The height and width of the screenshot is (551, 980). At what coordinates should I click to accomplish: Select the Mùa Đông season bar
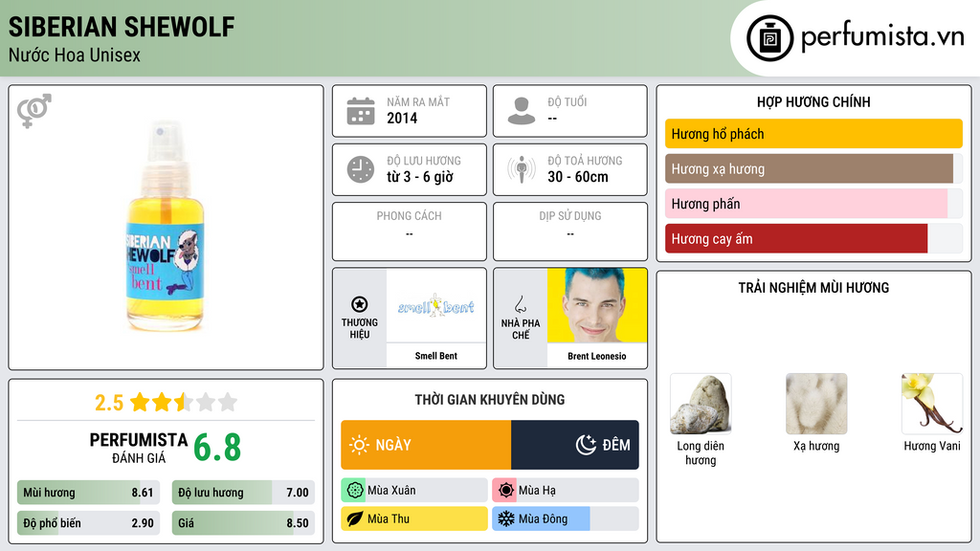(x=566, y=518)
